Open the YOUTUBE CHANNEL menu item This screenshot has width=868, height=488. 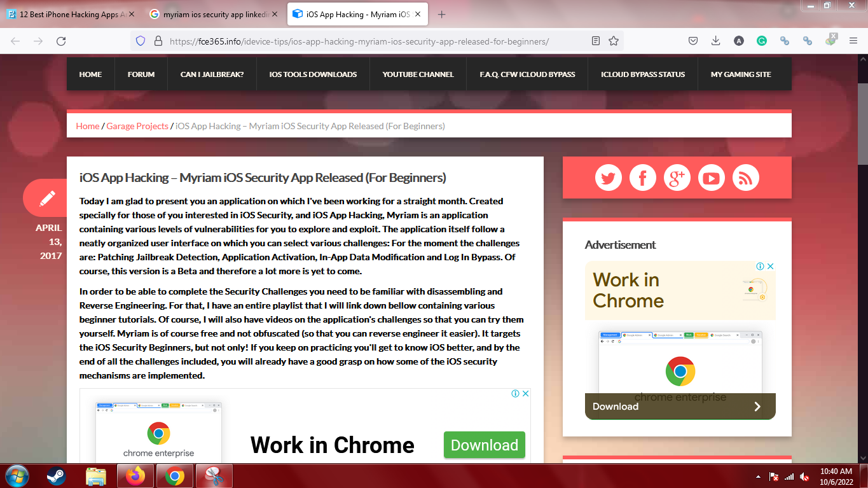pyautogui.click(x=418, y=74)
